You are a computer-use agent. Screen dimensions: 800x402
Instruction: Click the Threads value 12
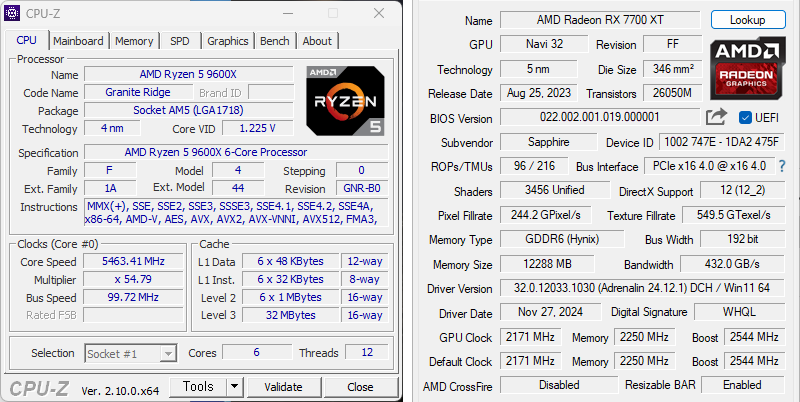tap(367, 352)
